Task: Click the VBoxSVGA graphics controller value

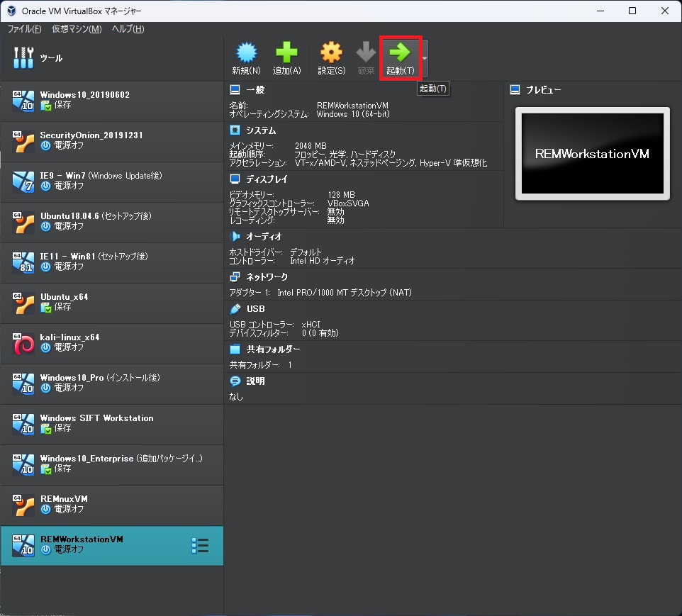Action: pos(348,203)
